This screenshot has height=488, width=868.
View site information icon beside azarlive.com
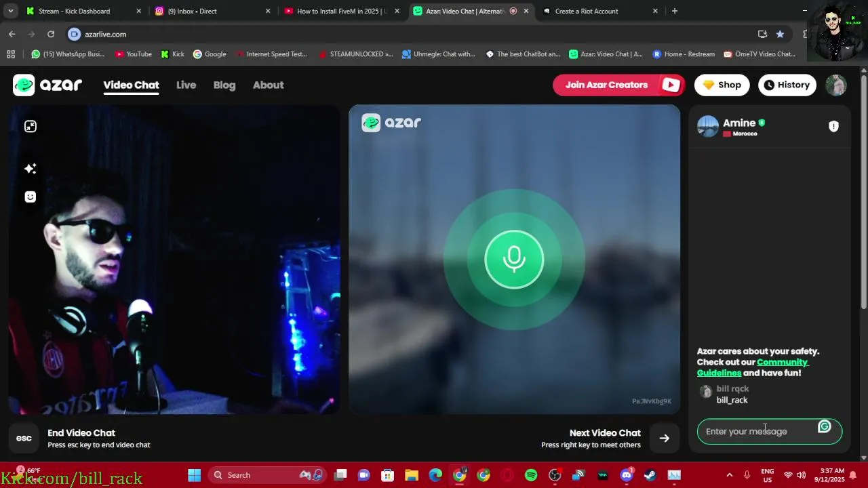point(75,34)
